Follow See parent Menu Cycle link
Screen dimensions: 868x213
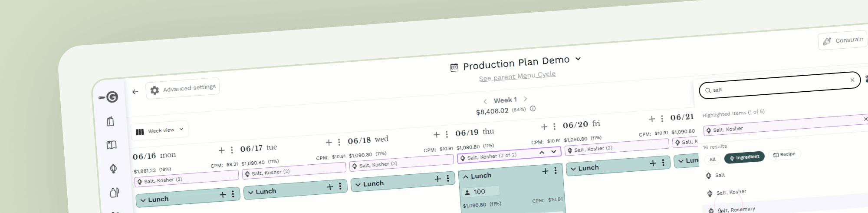coord(517,76)
